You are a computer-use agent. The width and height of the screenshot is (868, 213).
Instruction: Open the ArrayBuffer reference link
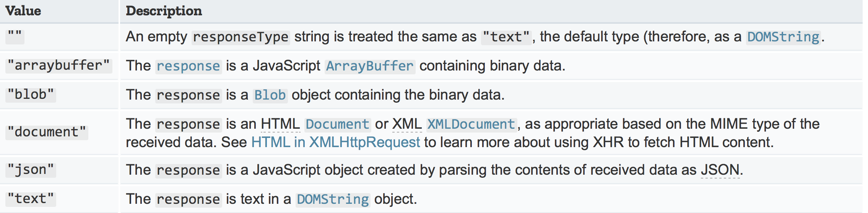click(369, 66)
